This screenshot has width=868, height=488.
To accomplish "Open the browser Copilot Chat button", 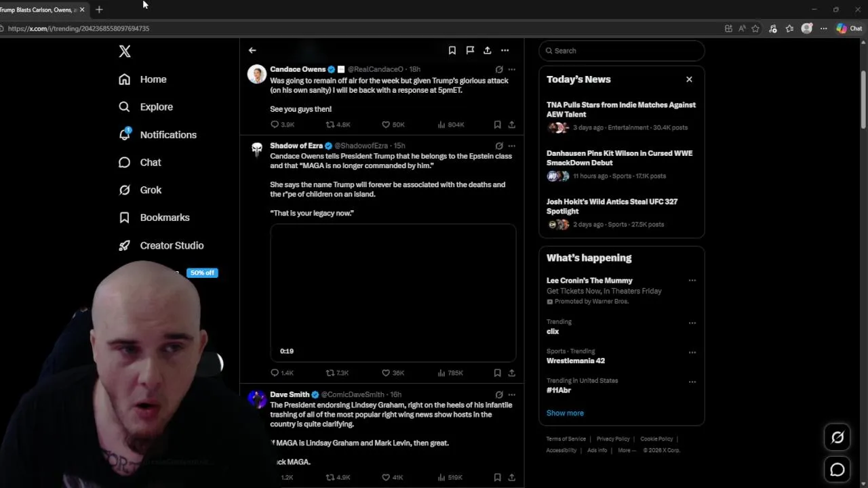I will (x=849, y=28).
